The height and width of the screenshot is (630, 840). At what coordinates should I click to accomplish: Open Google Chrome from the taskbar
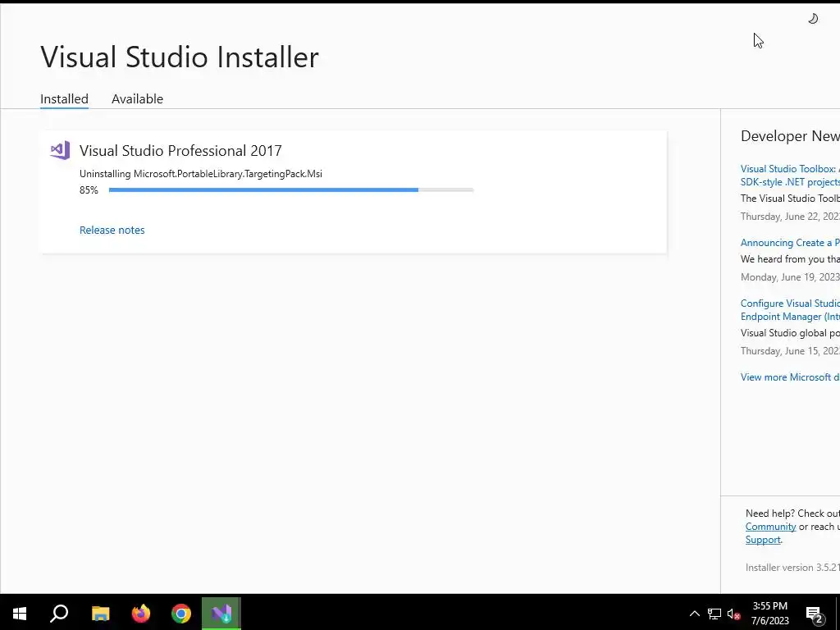pyautogui.click(x=181, y=614)
